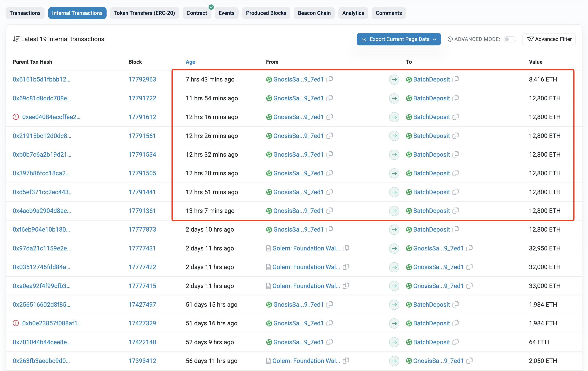Toggle the Advanced Mode switch
The width and height of the screenshot is (588, 371).
point(510,39)
